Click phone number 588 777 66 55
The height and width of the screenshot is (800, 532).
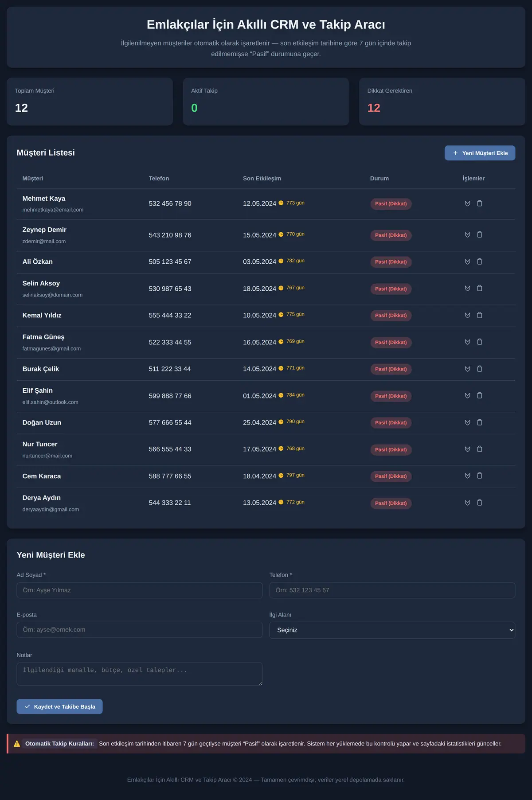[x=170, y=476]
